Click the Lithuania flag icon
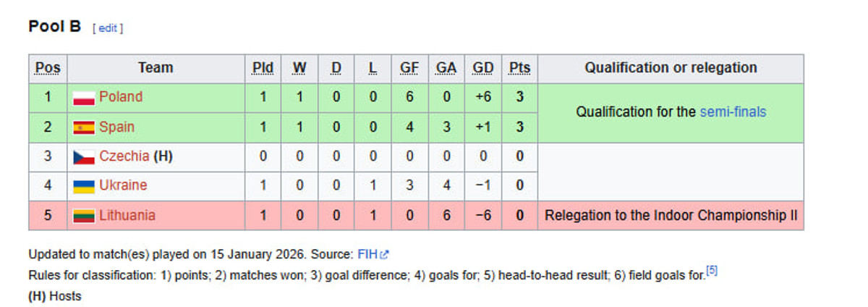This screenshot has height=307, width=868. (84, 216)
